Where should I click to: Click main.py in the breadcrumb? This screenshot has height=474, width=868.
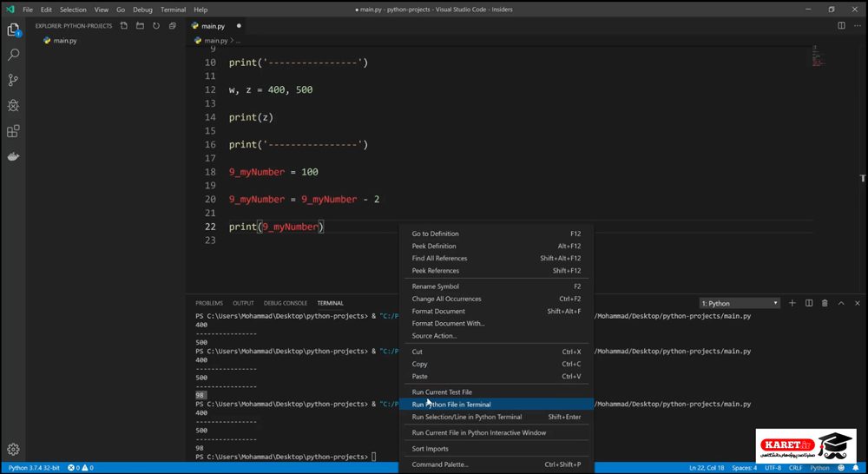tap(215, 41)
